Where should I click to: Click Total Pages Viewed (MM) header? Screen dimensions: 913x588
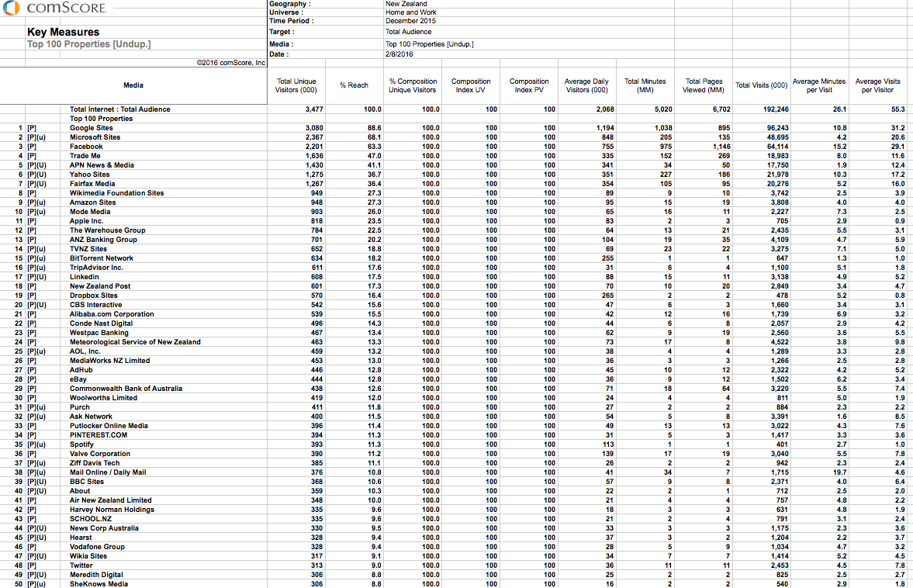click(704, 85)
